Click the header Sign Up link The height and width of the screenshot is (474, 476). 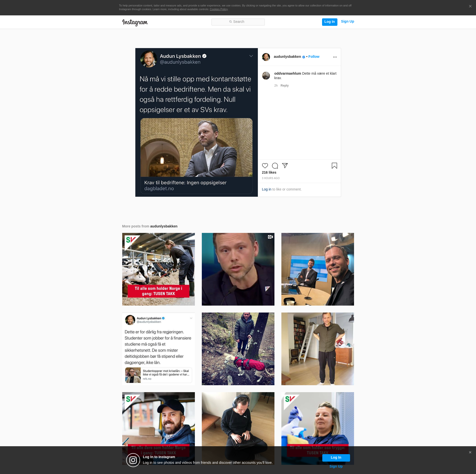pos(347,22)
